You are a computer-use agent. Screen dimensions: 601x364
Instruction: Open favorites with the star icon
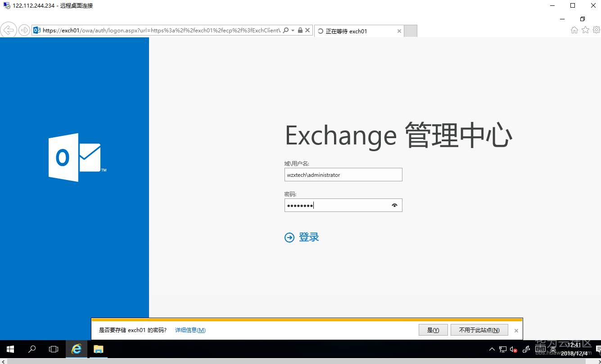click(x=585, y=30)
